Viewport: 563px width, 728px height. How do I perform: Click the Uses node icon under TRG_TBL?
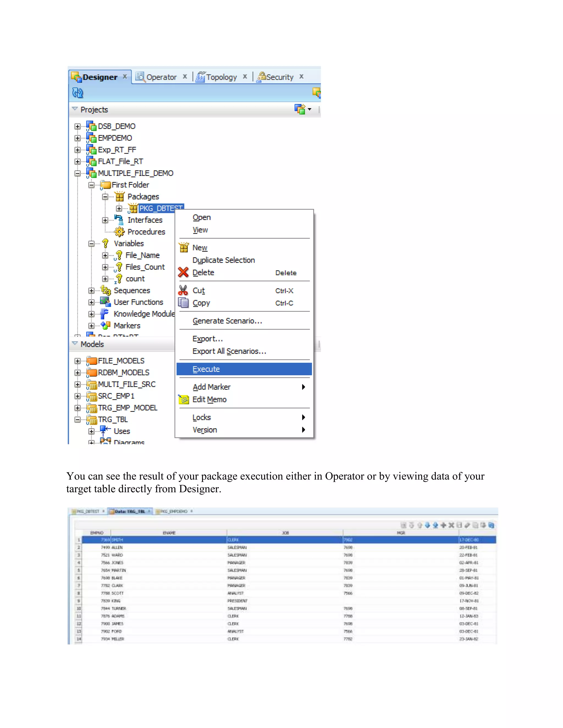105,431
